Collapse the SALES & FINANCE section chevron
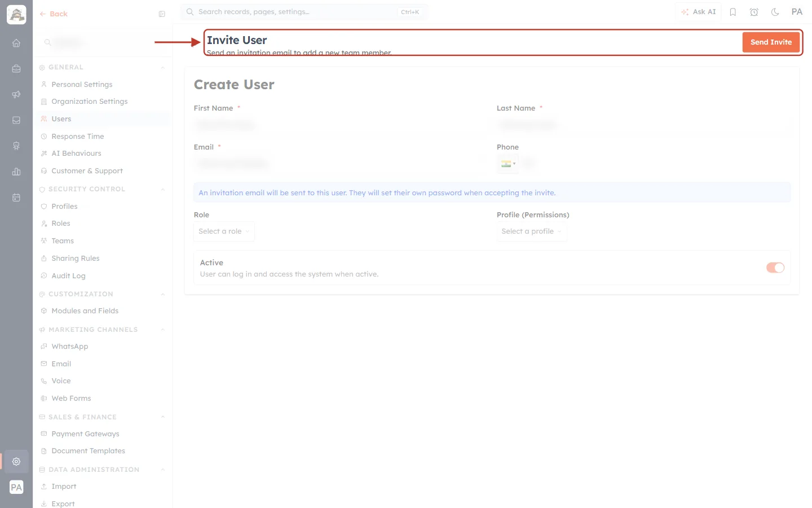This screenshot has width=812, height=508. point(163,418)
